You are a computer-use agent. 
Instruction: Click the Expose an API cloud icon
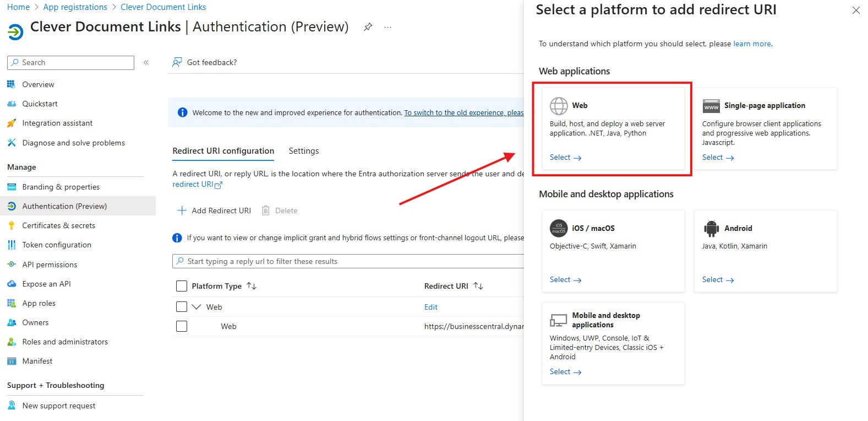(x=11, y=284)
